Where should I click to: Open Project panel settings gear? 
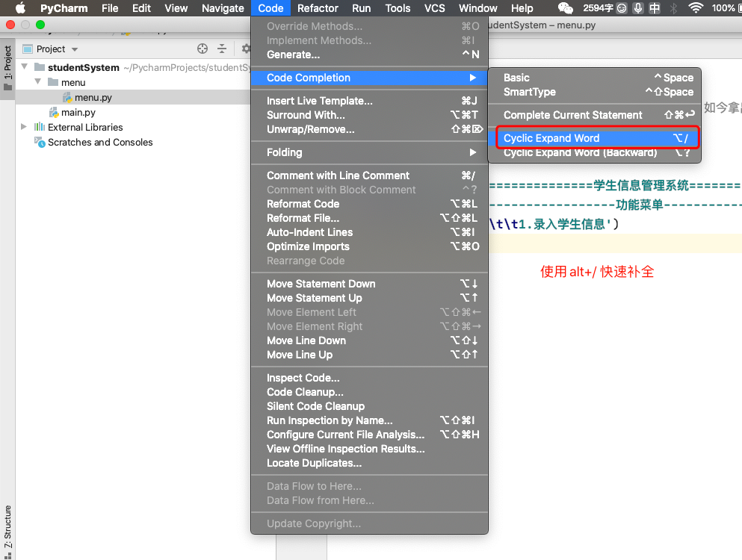246,49
